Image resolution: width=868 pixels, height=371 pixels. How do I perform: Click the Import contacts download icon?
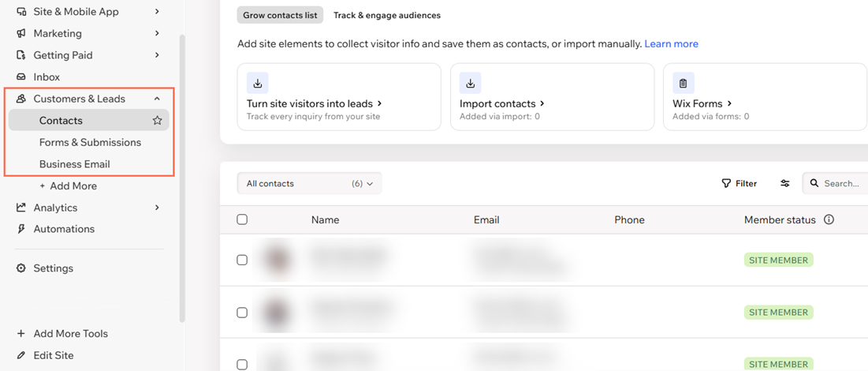(x=471, y=83)
